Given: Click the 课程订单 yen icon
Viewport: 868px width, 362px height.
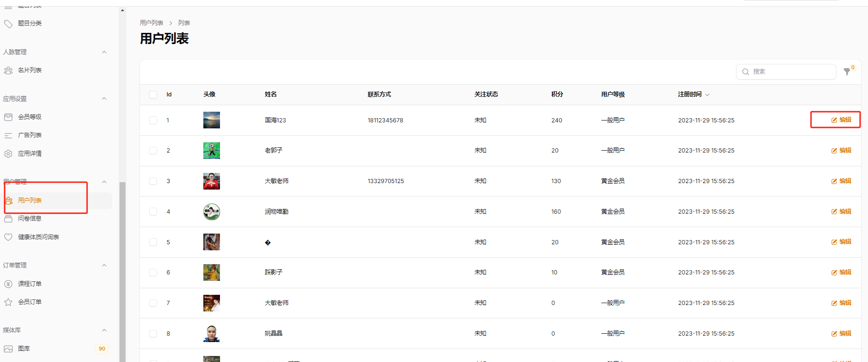Looking at the screenshot, I should click(8, 284).
